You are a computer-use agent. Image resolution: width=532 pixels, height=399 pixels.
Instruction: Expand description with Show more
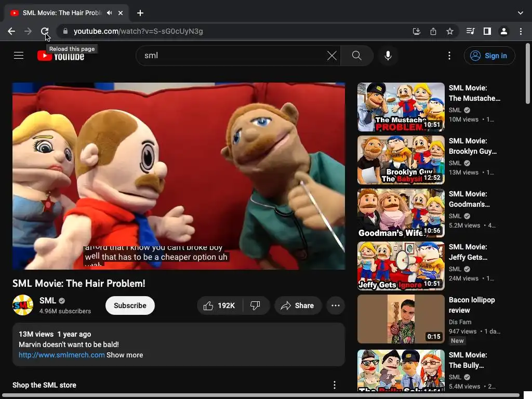click(x=125, y=355)
